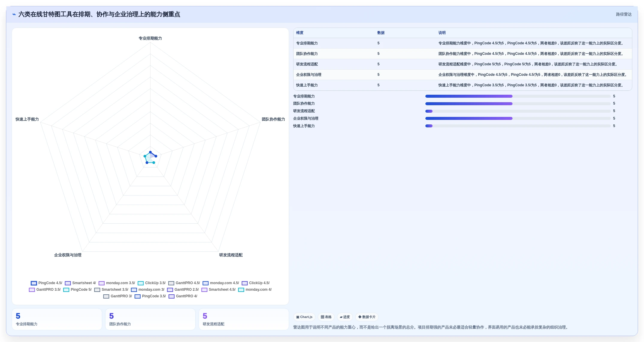Open the 团队协作能力 summary card
Screen dimensions: 644x342
tap(150, 319)
